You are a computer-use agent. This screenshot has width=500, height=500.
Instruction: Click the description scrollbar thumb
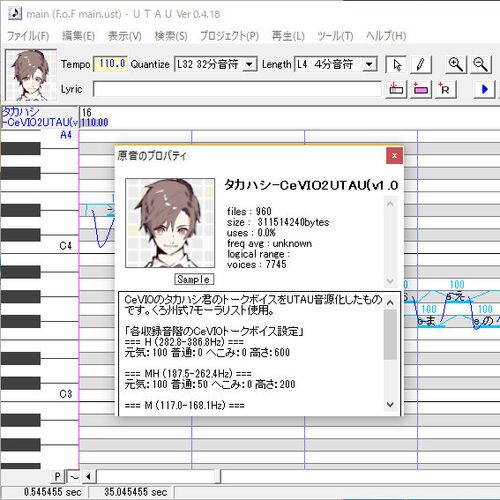(391, 335)
